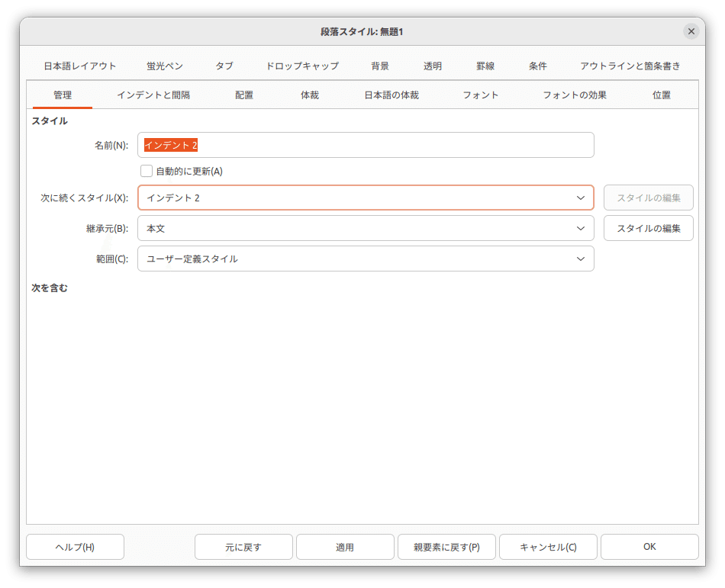
Task: Open the 日本語の体裁 tab
Action: click(x=391, y=95)
